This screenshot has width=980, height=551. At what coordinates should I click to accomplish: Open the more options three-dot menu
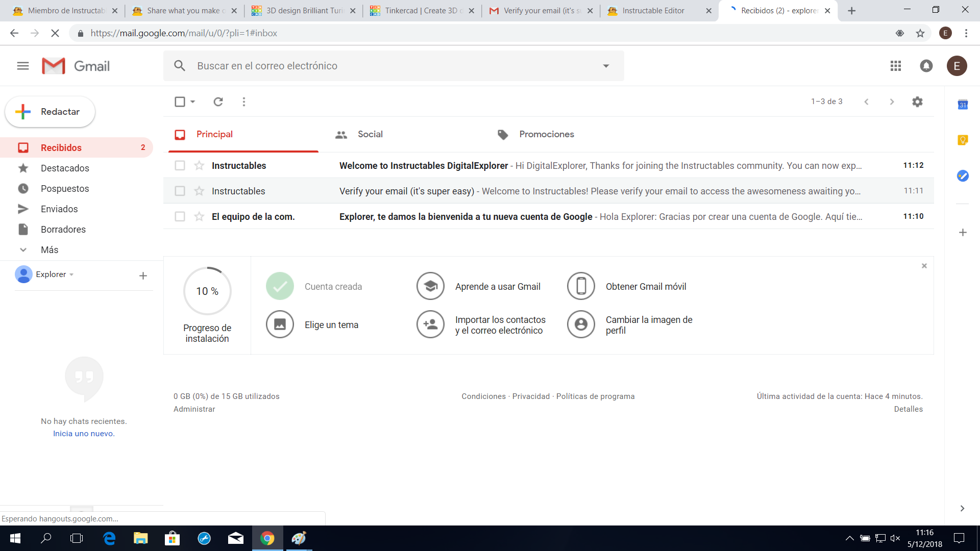244,102
